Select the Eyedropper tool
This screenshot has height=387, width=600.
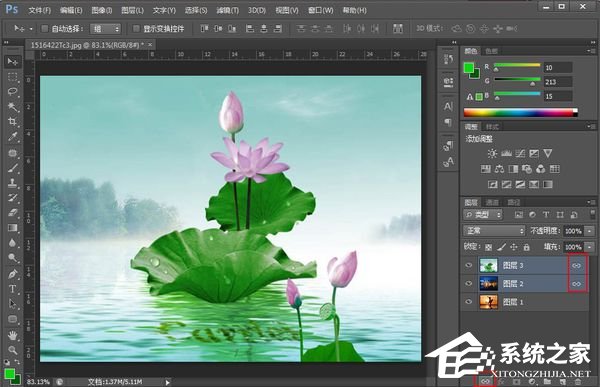[x=13, y=137]
